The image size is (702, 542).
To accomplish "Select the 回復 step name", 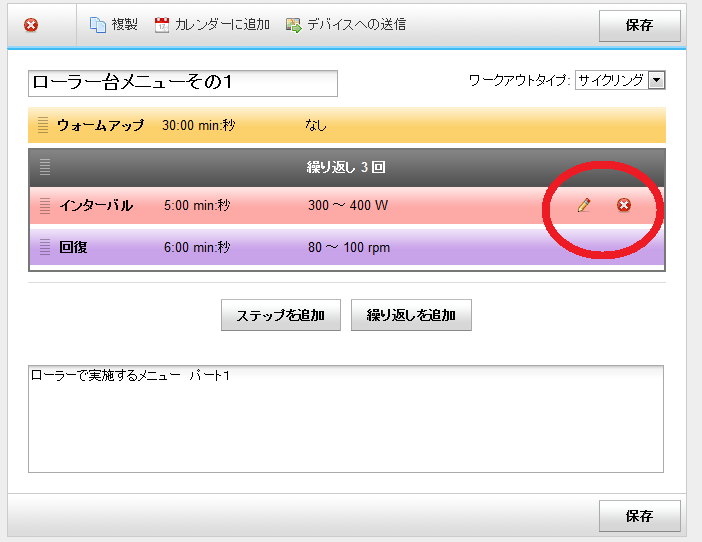I will tap(73, 247).
